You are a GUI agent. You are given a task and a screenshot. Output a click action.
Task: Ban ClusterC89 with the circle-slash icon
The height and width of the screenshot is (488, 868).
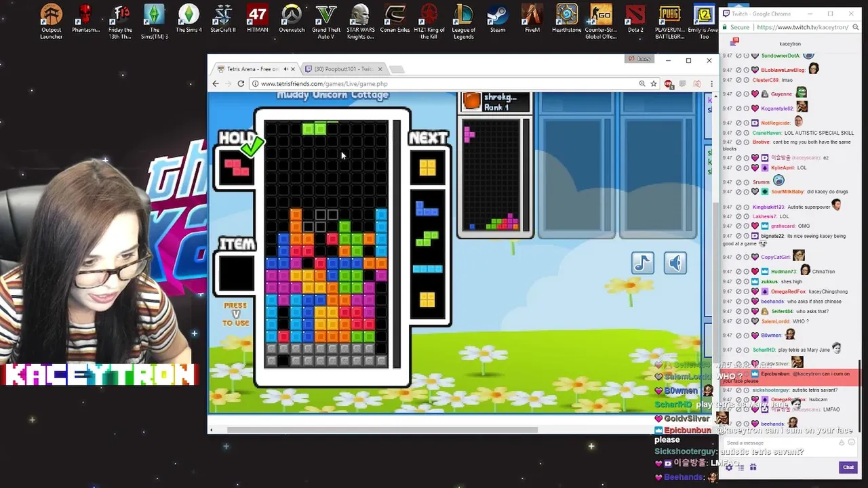point(739,80)
